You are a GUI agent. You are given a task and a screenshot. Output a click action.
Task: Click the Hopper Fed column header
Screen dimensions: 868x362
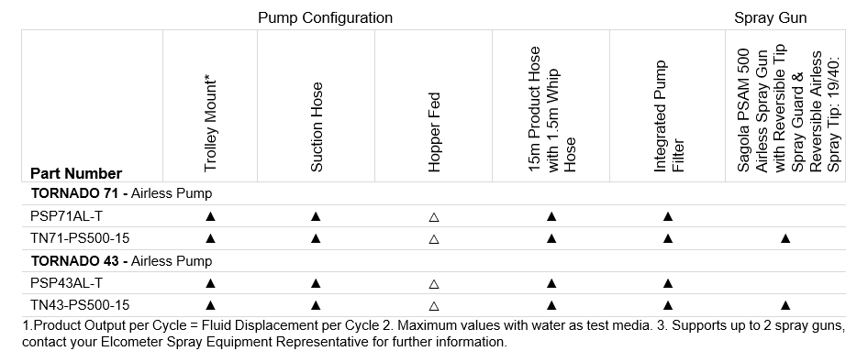point(434,132)
